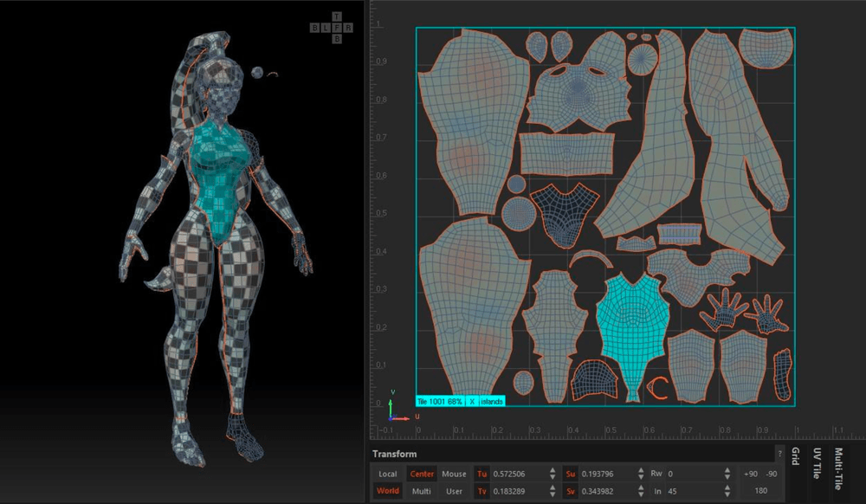Toggle the Center pivot option
Screen dimensions: 866x504
(x=422, y=474)
